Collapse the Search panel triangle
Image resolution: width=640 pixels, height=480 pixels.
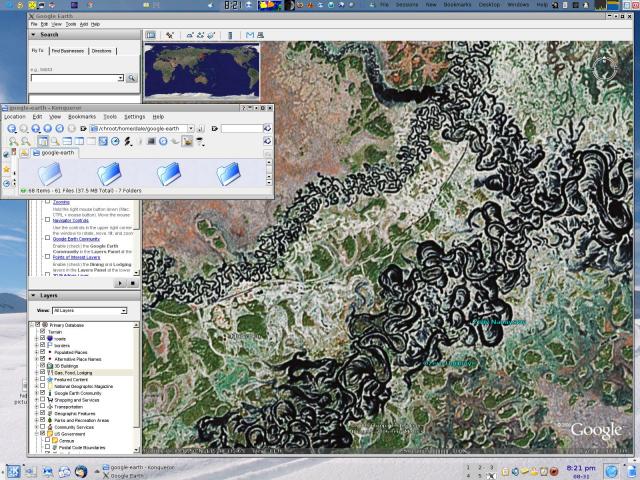[x=33, y=35]
